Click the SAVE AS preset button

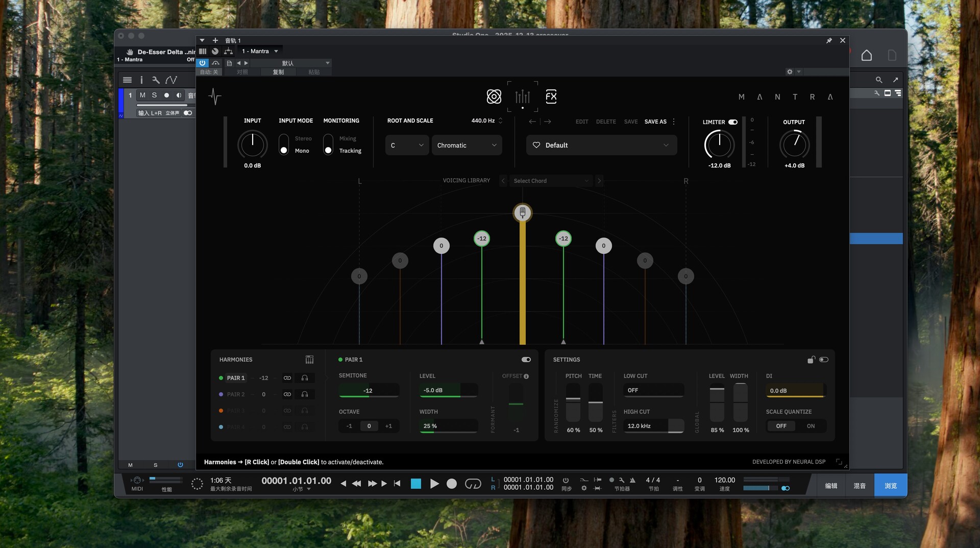click(655, 122)
